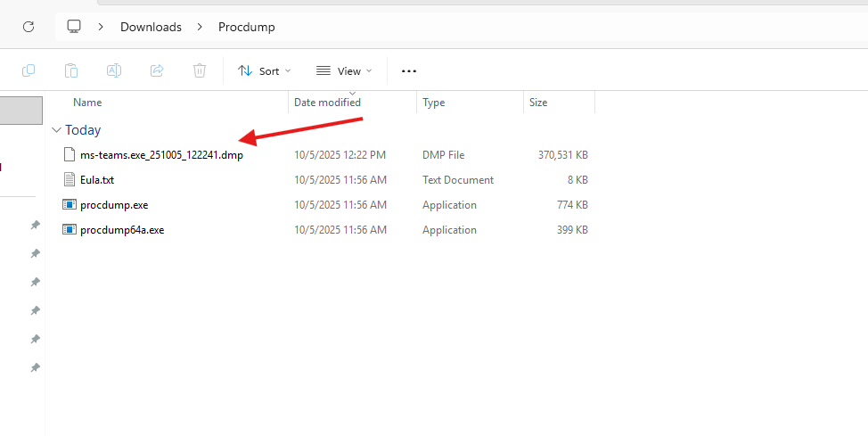Click the Rename icon in the toolbar
This screenshot has width=868, height=436.
click(114, 70)
